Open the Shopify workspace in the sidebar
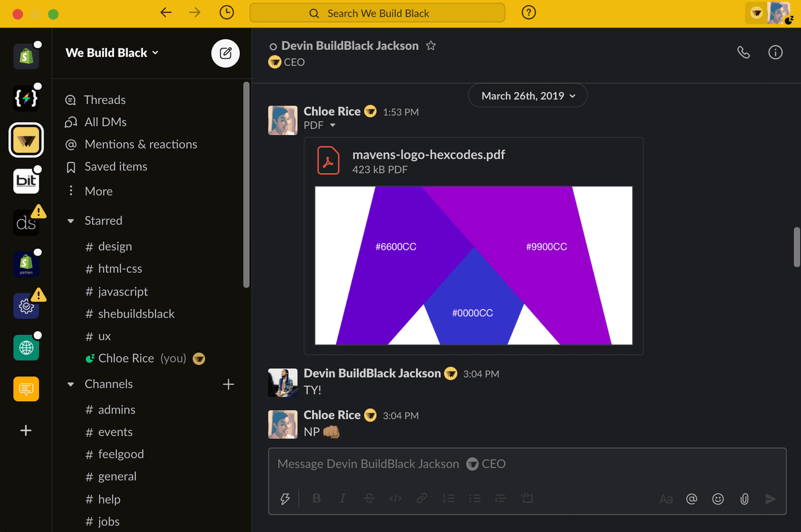The width and height of the screenshot is (801, 532). 26,56
